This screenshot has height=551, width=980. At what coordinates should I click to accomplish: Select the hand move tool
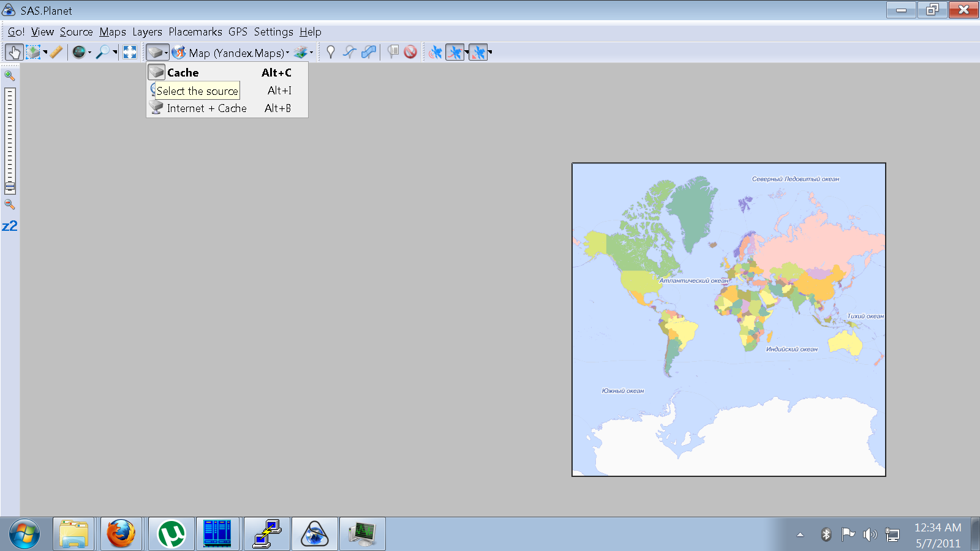[14, 53]
